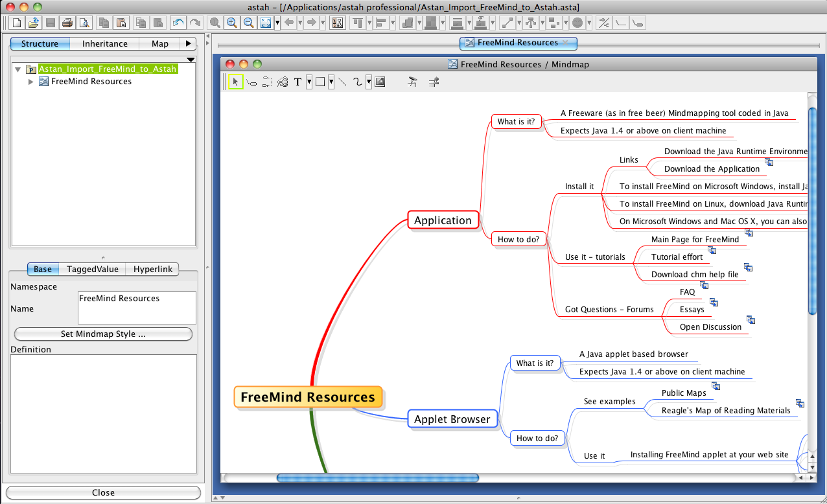Click the New Project icon
Viewport: 827px width, 504px height.
point(17,23)
